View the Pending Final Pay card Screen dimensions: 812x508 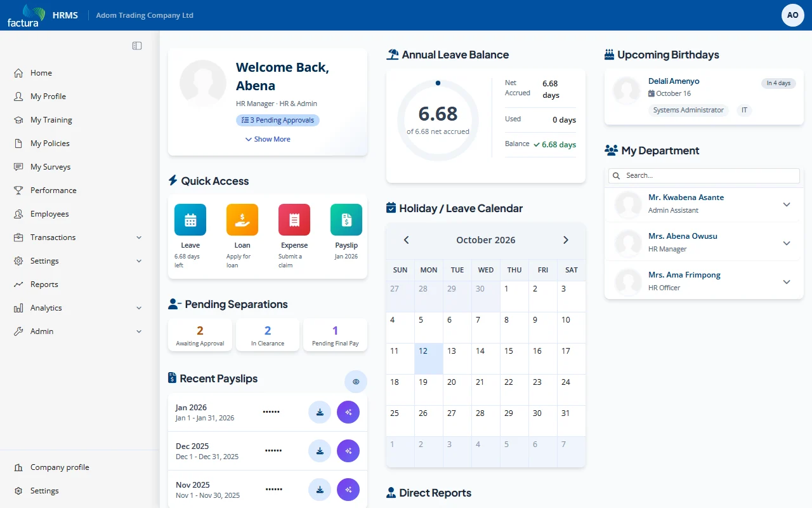tap(335, 335)
